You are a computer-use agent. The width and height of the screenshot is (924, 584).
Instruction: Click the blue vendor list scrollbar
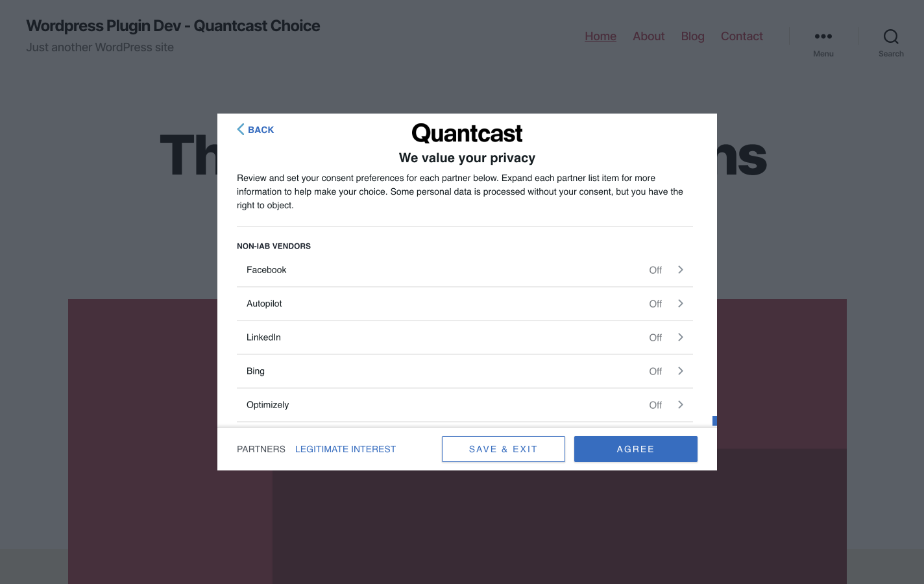click(714, 420)
